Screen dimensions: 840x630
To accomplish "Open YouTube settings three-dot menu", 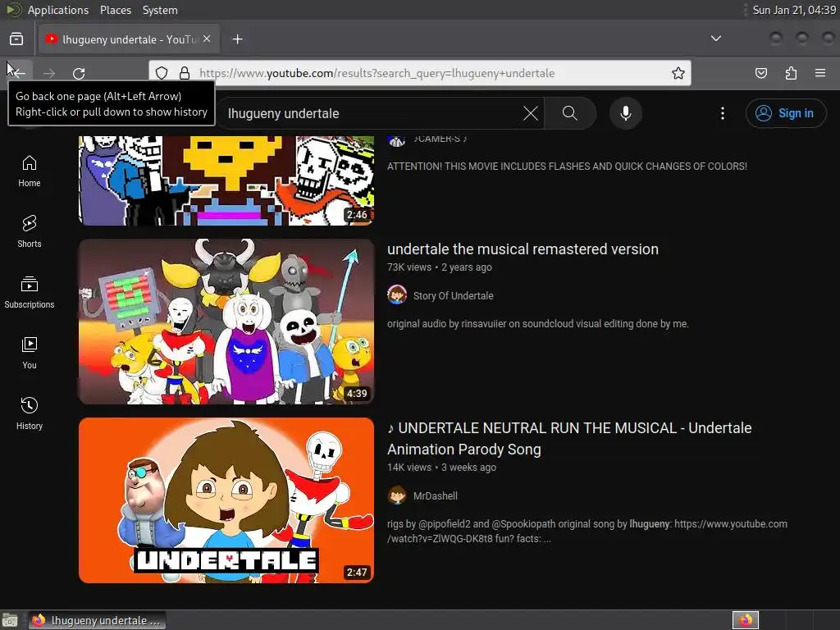I will (723, 113).
